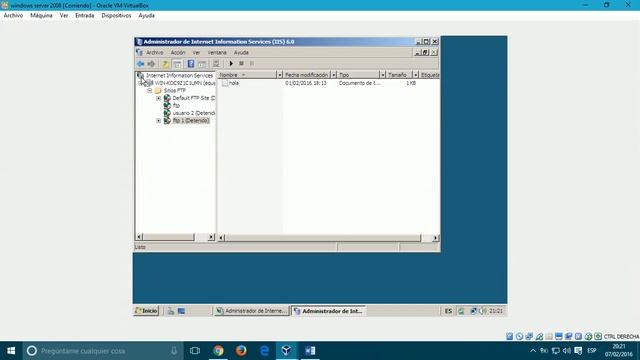The image size is (640, 360).
Task: Click the hard disk icon in VirtualBox status bar
Action: [x=509, y=336]
